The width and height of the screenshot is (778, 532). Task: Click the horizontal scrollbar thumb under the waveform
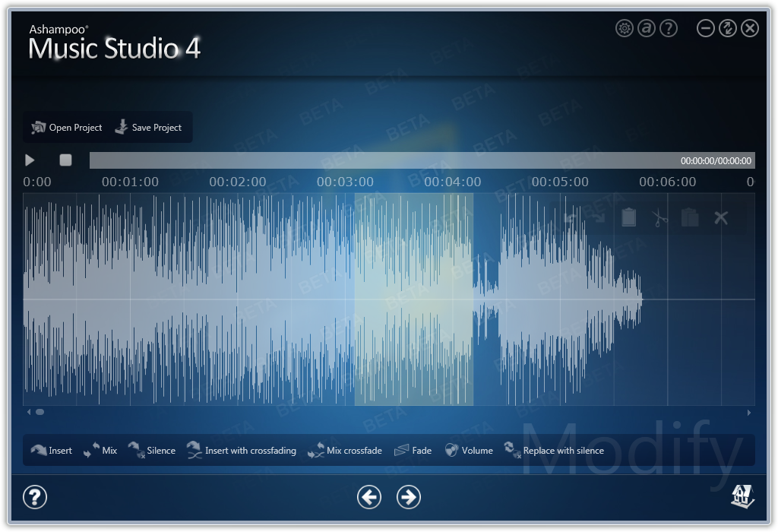click(40, 412)
